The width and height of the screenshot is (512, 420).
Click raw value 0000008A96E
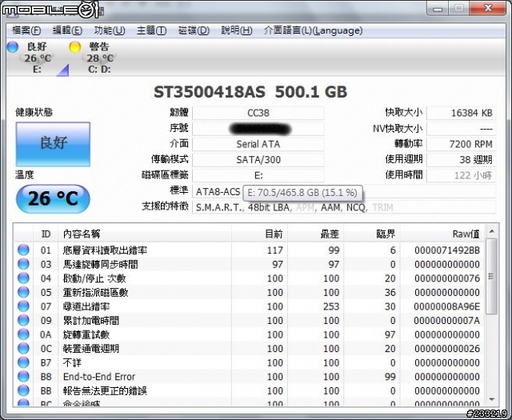click(447, 306)
